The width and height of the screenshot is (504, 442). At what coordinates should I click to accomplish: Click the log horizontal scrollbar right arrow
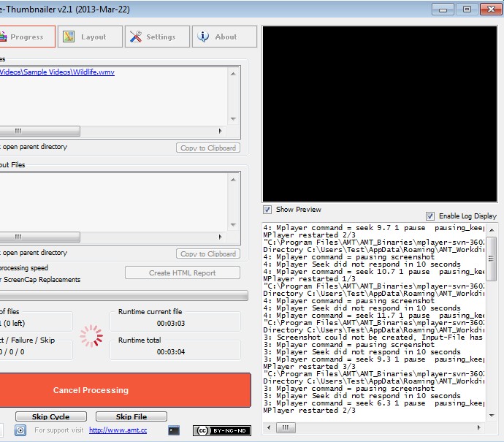tap(479, 427)
